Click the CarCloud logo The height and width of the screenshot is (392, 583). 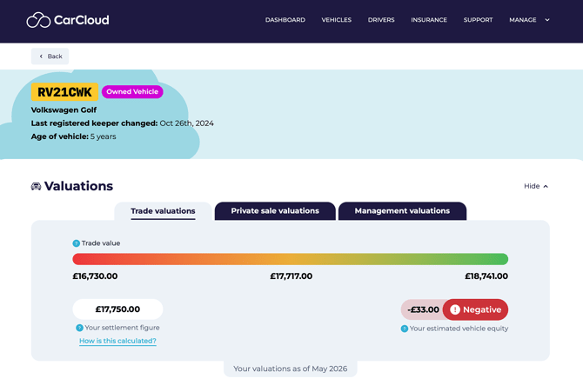(x=68, y=20)
